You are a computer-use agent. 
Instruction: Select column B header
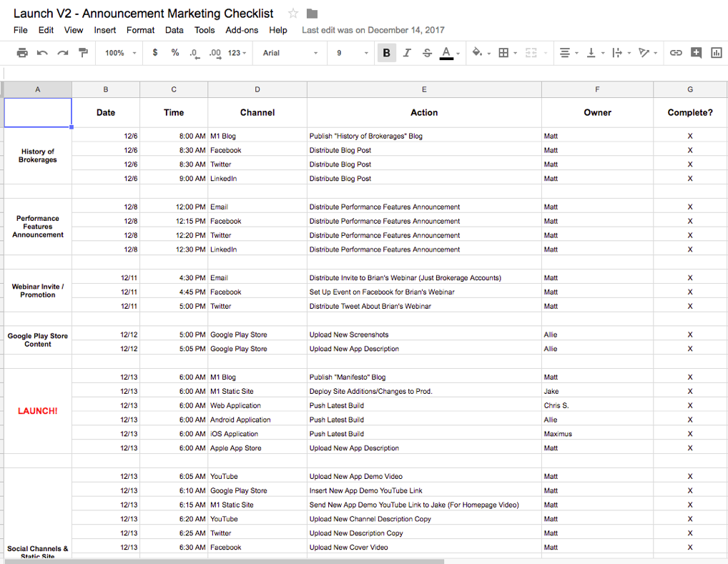coord(106,89)
